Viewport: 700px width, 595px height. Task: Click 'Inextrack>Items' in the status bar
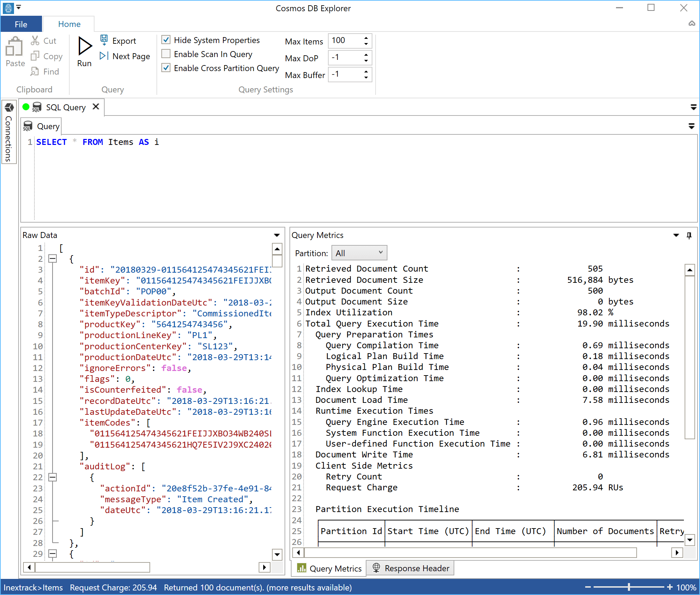point(33,587)
